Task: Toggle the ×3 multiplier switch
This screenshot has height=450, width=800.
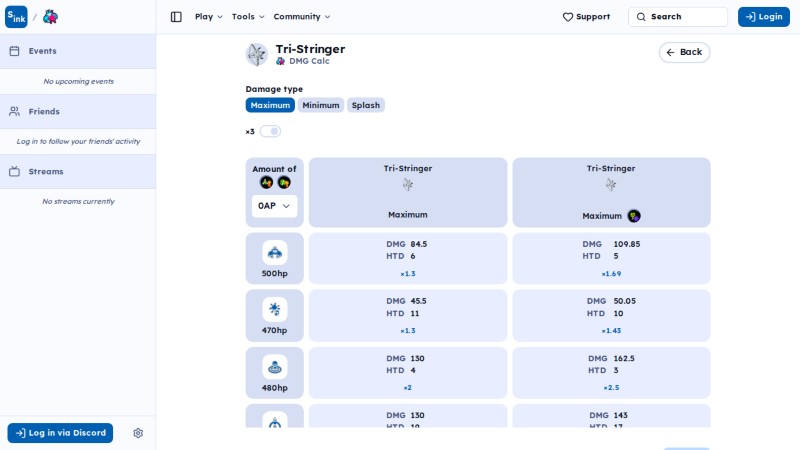Action: click(270, 131)
